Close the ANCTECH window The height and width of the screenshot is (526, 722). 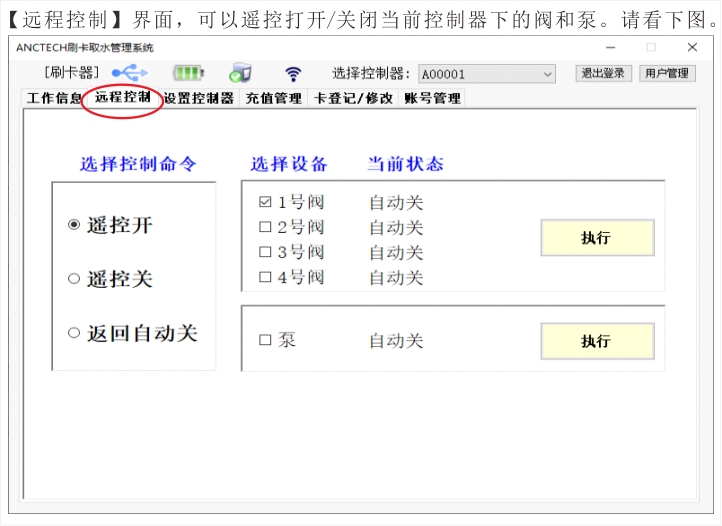(x=692, y=47)
